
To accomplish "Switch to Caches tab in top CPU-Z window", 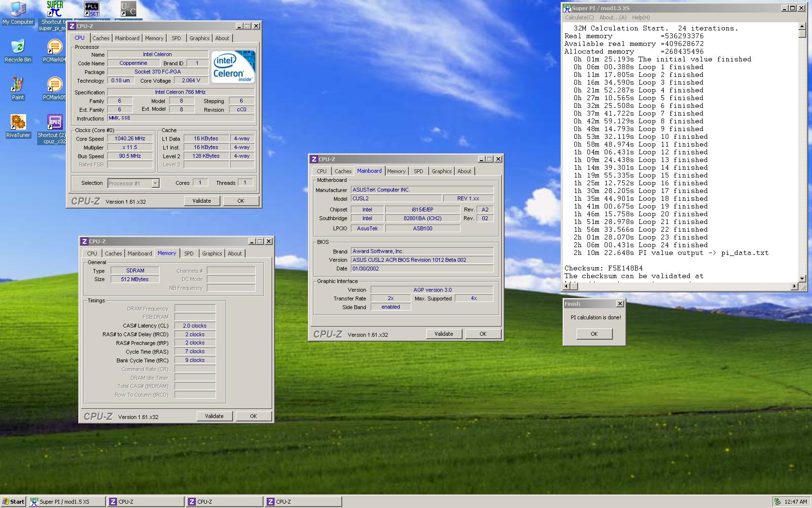I will coord(101,38).
